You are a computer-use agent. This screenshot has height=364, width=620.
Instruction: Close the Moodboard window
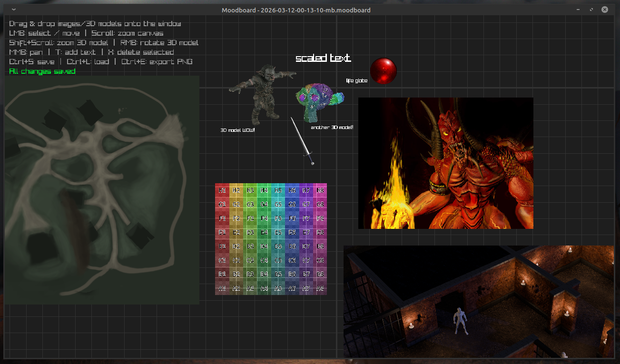pos(605,10)
